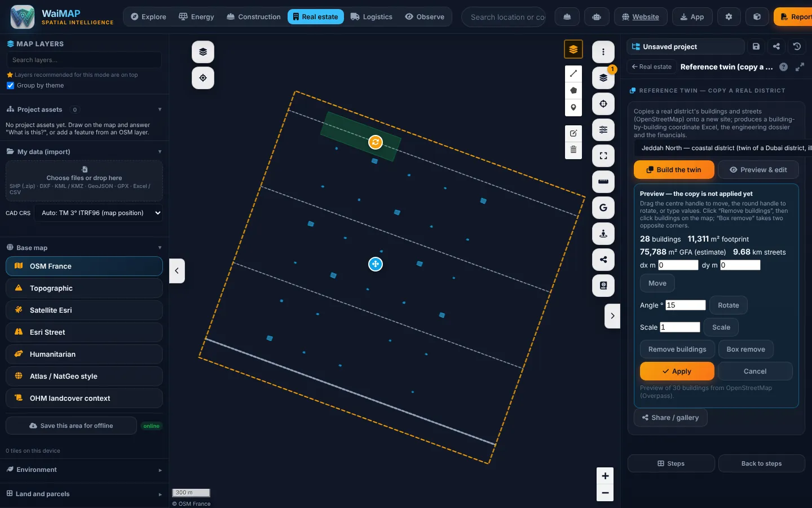The image size is (812, 508).
Task: Open the street view person icon
Action: point(603,234)
